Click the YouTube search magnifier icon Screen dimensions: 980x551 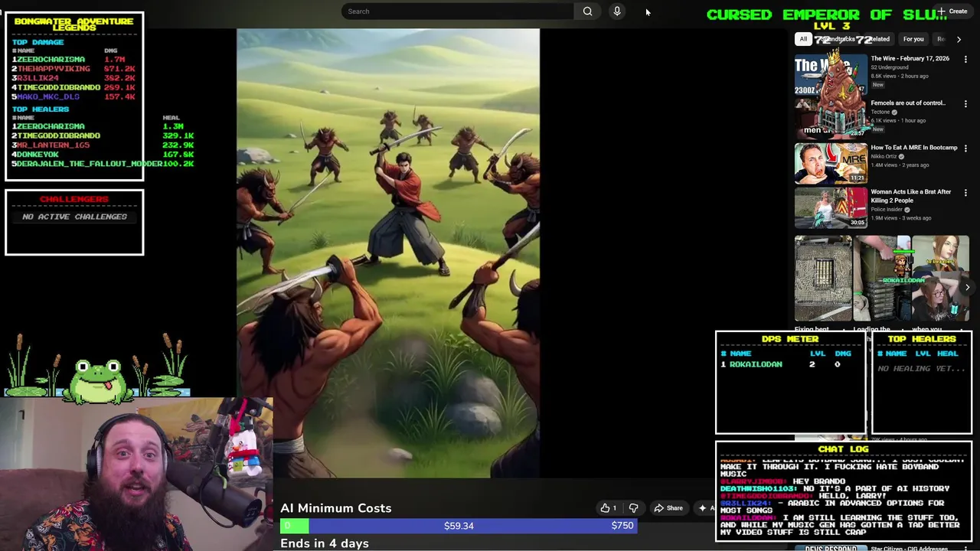[587, 11]
